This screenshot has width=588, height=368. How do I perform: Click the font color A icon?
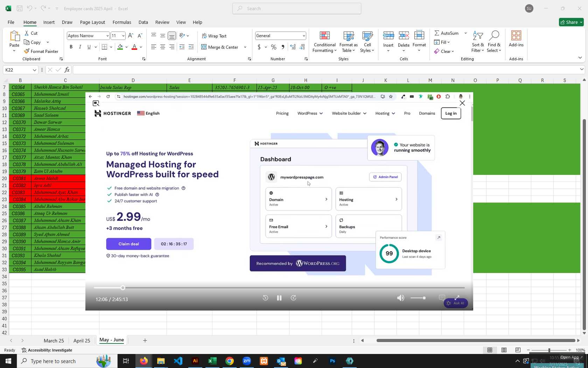(x=134, y=47)
